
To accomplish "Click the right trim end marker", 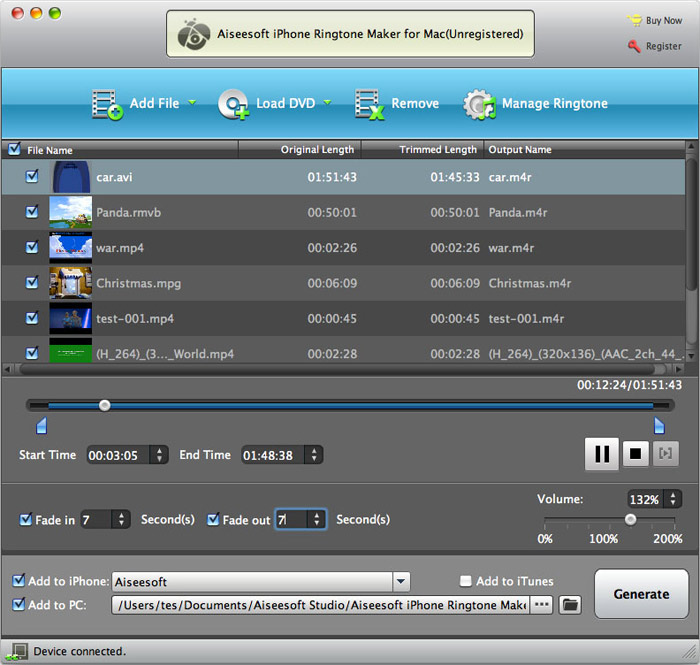I will coord(659,426).
